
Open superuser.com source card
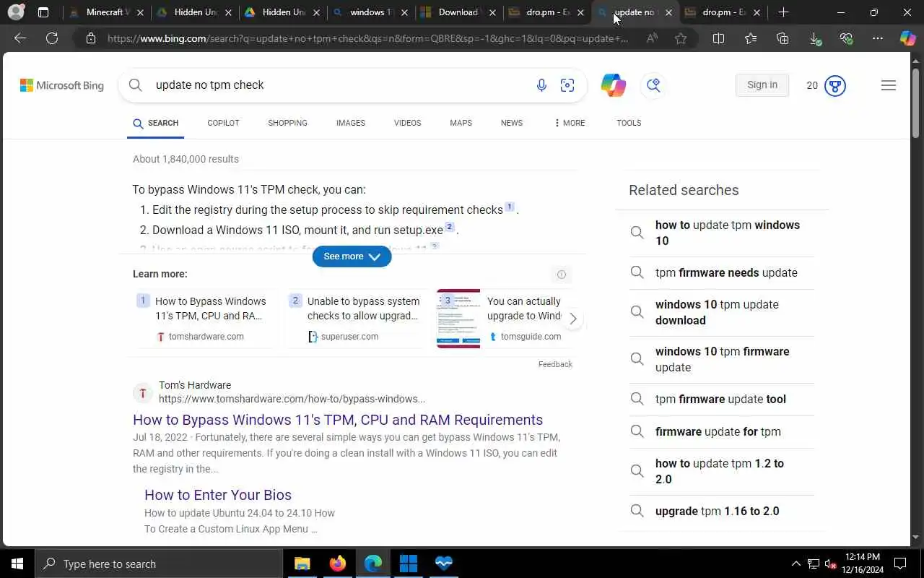pos(357,319)
